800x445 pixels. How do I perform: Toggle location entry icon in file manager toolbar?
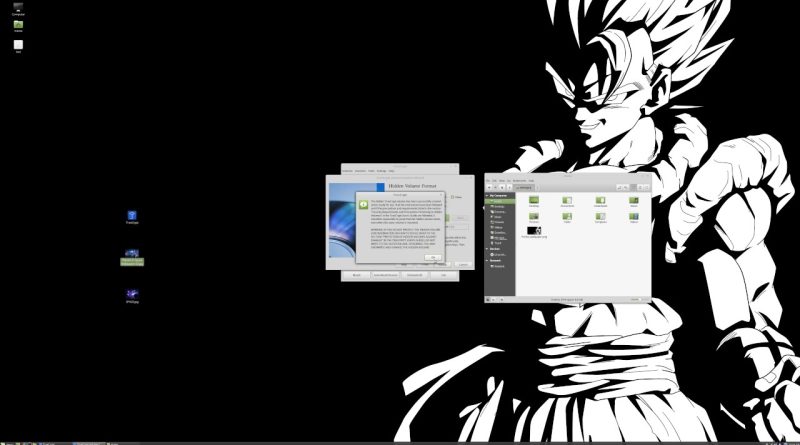click(619, 187)
